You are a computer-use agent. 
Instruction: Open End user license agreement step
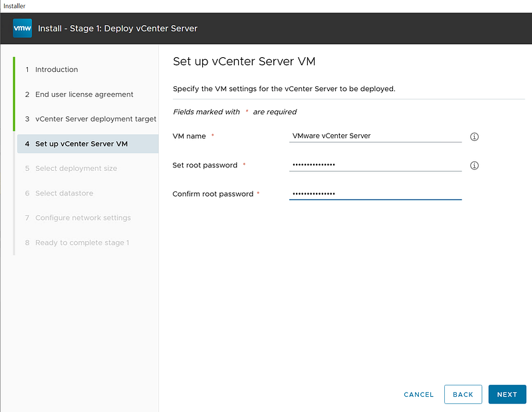(x=84, y=94)
